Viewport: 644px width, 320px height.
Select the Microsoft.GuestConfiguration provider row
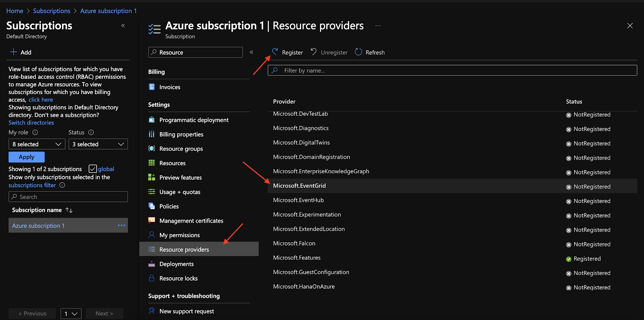click(x=452, y=272)
